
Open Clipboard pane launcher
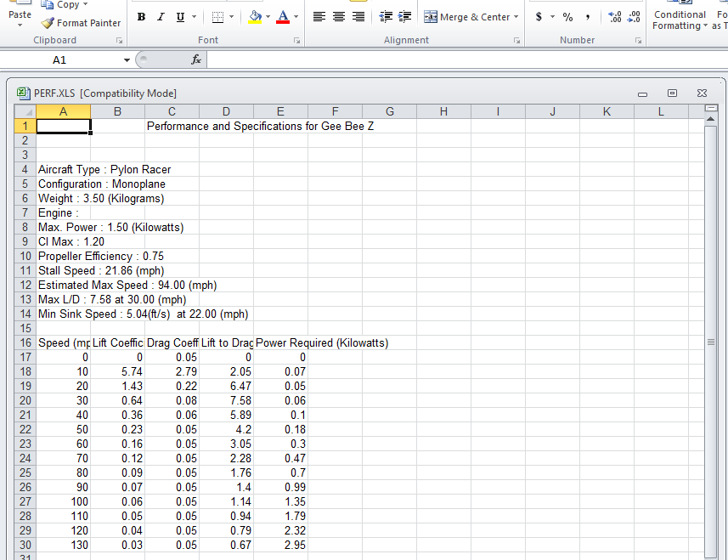click(119, 41)
